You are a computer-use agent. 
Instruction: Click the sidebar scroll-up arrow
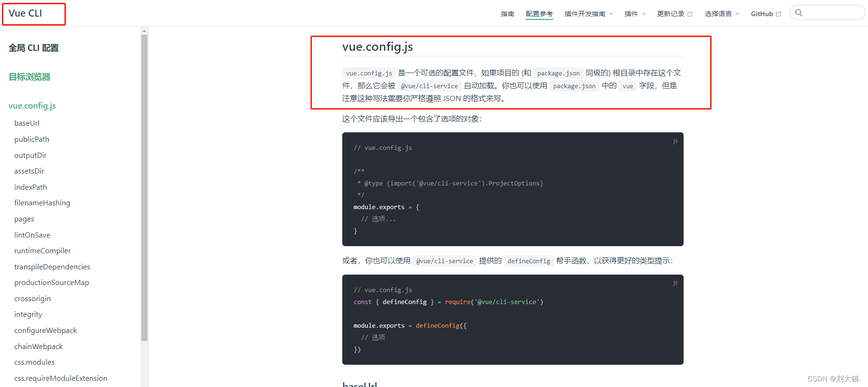[144, 31]
